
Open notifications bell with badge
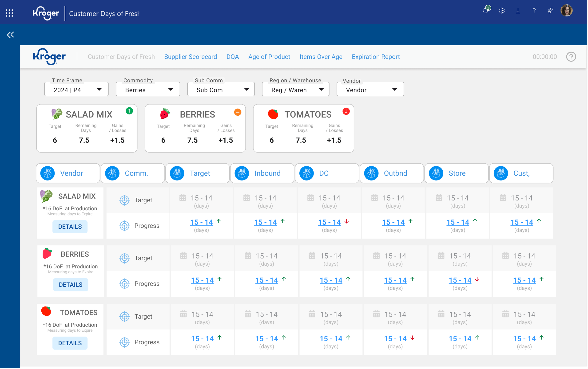click(486, 10)
